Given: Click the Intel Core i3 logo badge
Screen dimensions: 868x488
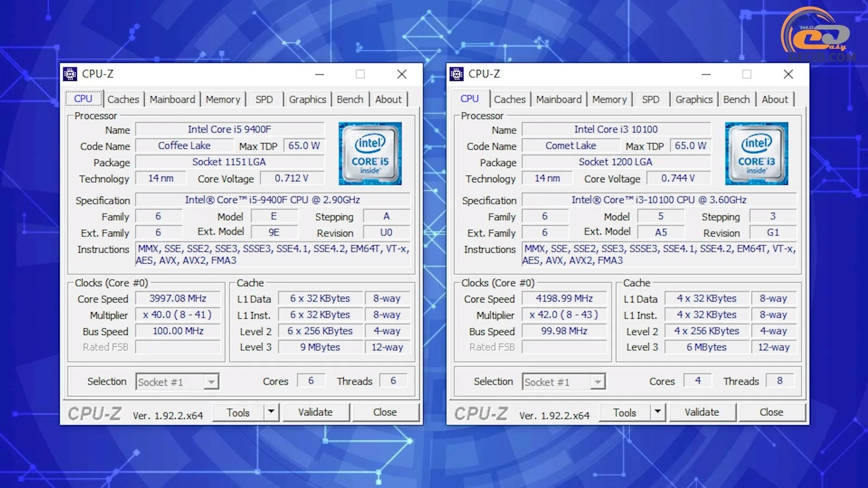Looking at the screenshot, I should tap(756, 154).
